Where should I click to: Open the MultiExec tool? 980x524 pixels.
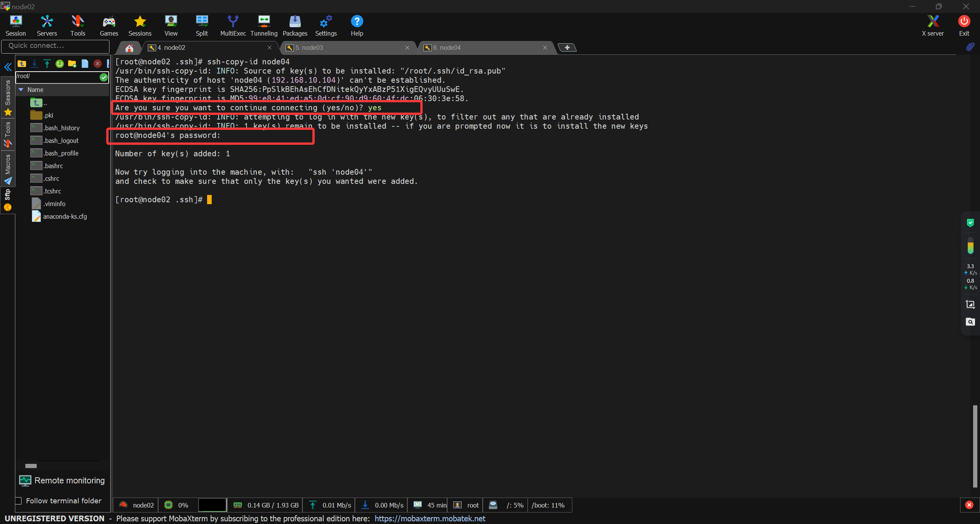click(233, 25)
